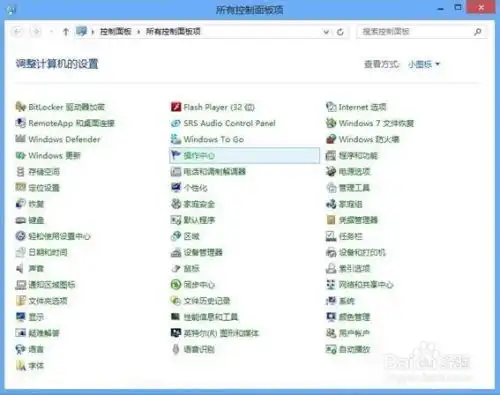Click the 用户帐户 icon
The width and height of the screenshot is (500, 395).
coord(331,333)
